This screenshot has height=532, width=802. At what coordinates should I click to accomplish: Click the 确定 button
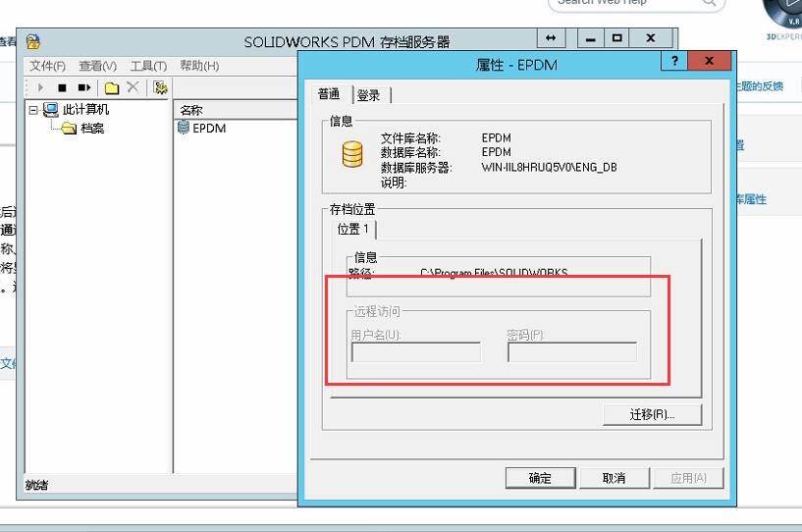pos(540,478)
